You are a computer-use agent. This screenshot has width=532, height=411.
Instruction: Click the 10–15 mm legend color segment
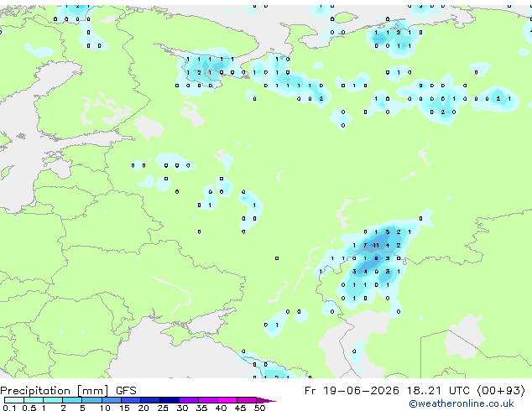coord(111,400)
